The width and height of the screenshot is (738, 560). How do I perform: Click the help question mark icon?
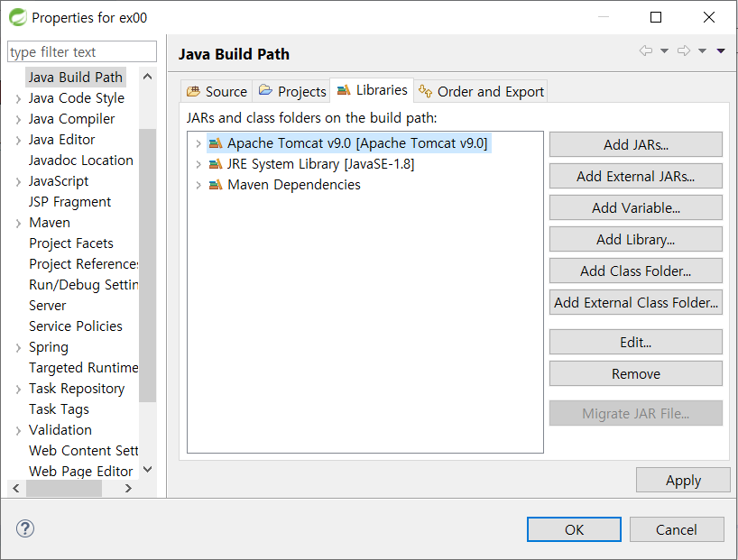click(x=25, y=528)
